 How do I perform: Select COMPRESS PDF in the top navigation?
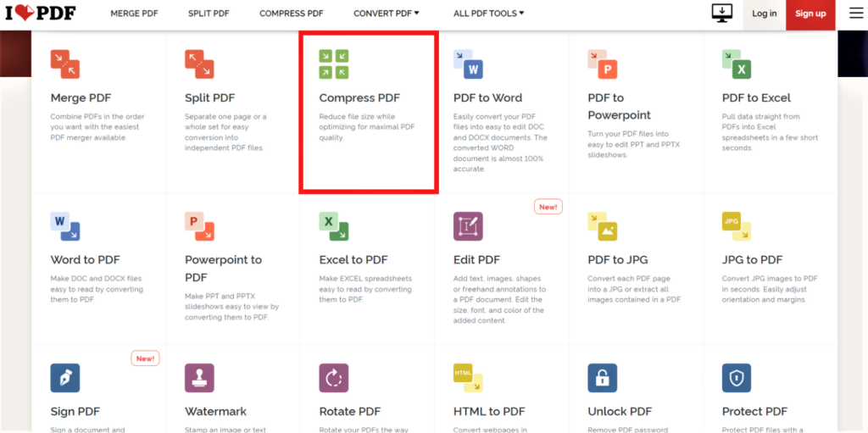click(292, 14)
